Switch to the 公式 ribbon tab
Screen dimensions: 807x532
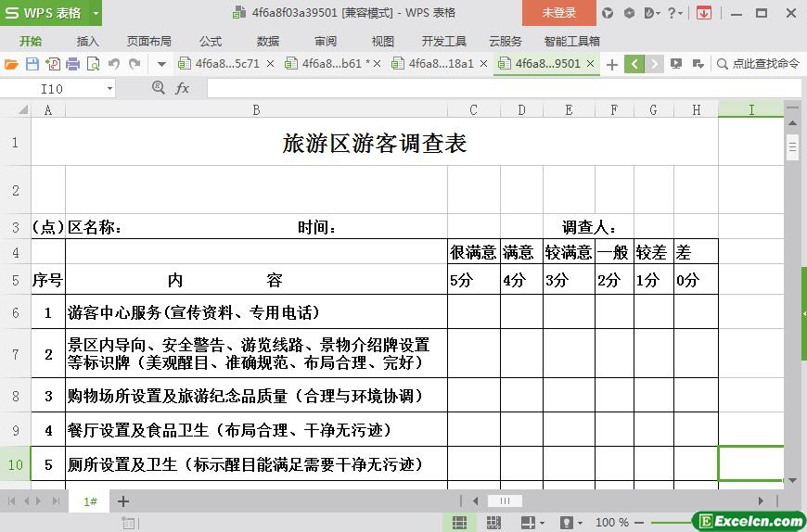coord(211,41)
